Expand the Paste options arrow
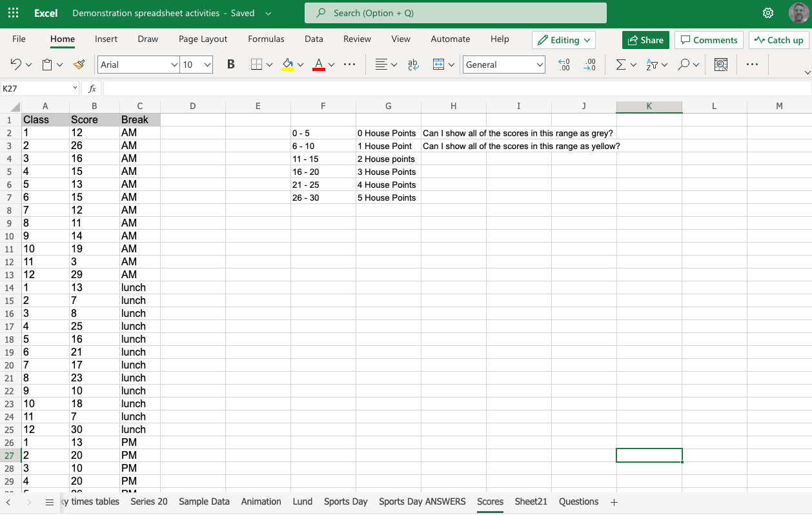Viewport: 812px width, 515px height. [x=60, y=65]
